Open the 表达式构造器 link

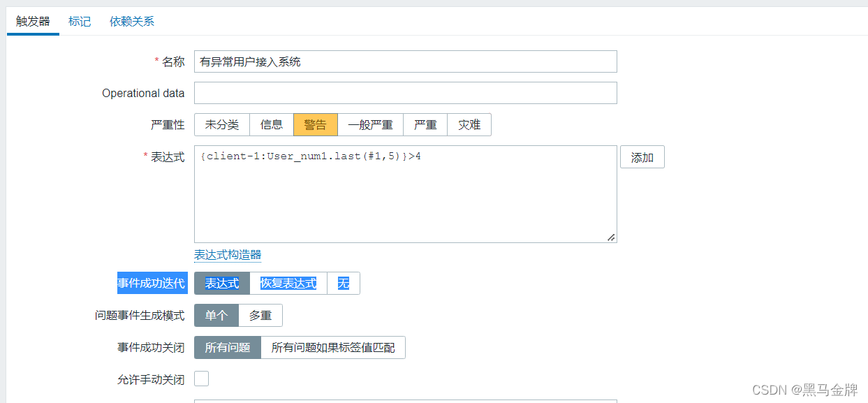click(x=228, y=255)
